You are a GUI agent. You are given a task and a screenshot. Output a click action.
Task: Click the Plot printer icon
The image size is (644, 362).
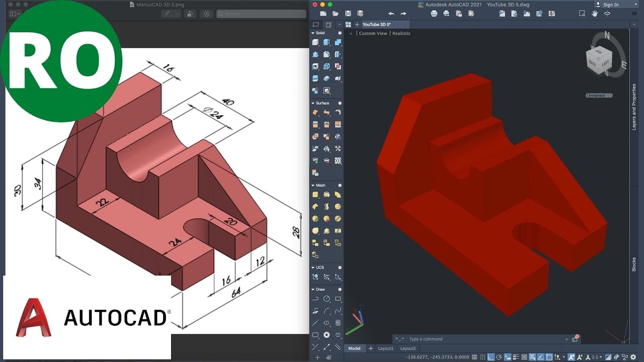click(434, 14)
